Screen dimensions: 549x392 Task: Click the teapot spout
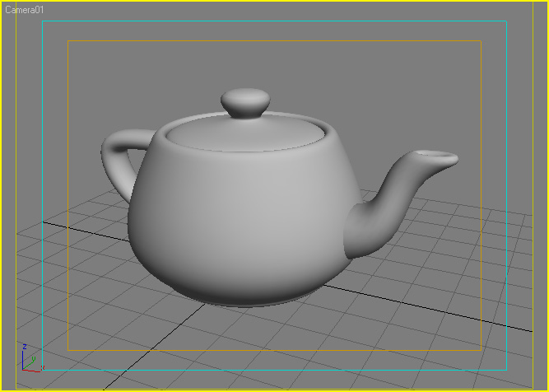click(399, 203)
